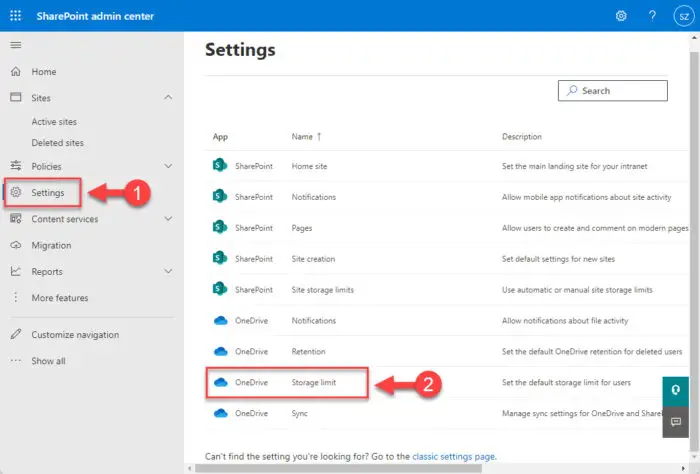Image resolution: width=700 pixels, height=474 pixels.
Task: Open the gray feedback chat button
Action: (675, 422)
